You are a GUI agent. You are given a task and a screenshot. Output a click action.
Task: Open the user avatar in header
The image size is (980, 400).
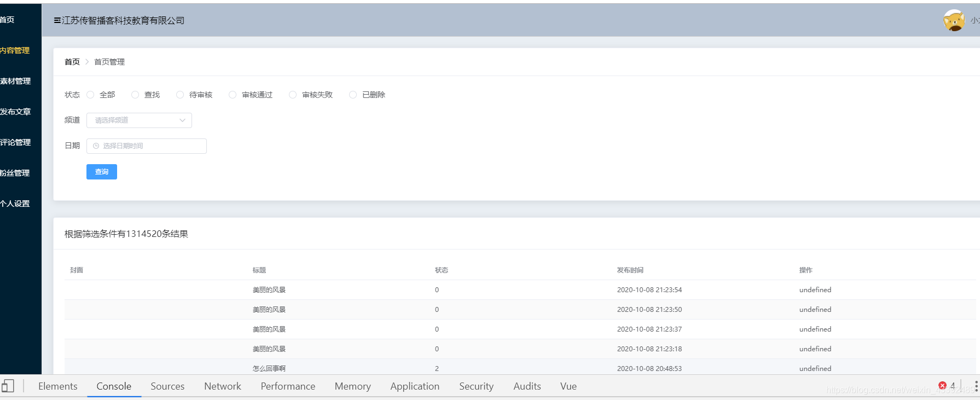(x=954, y=20)
